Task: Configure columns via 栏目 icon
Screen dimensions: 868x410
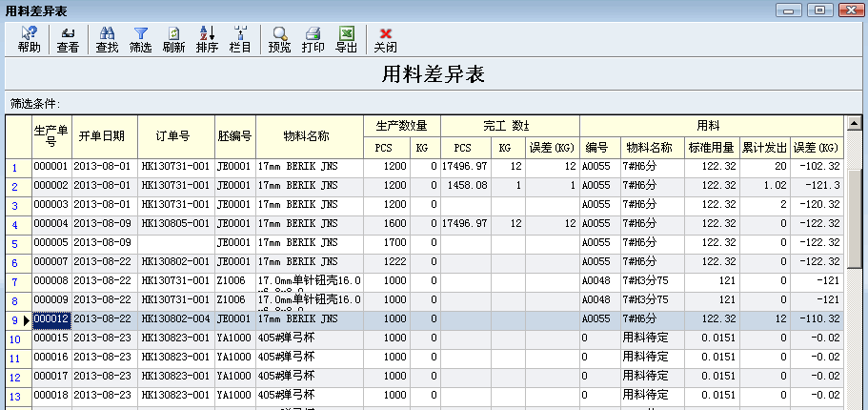Action: point(240,40)
